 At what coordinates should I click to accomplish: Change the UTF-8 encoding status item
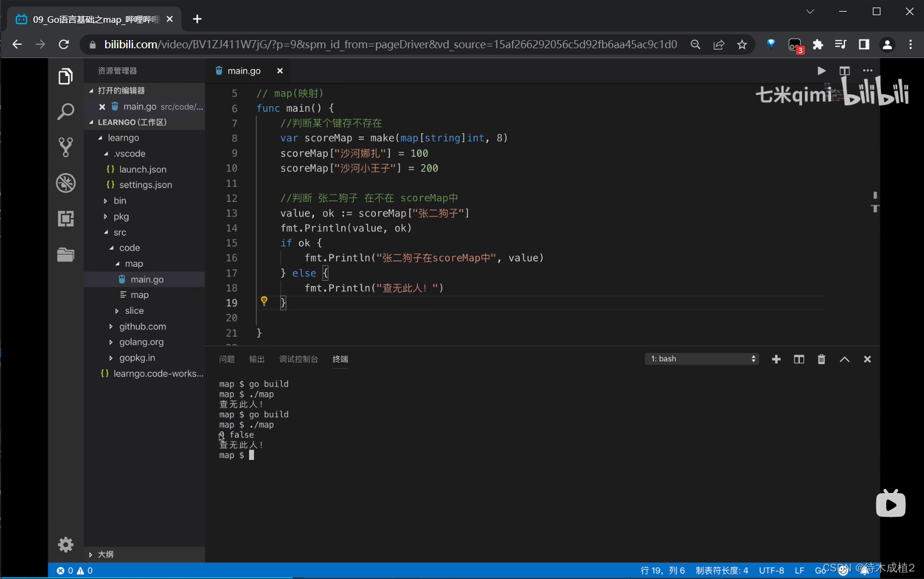pyautogui.click(x=771, y=571)
